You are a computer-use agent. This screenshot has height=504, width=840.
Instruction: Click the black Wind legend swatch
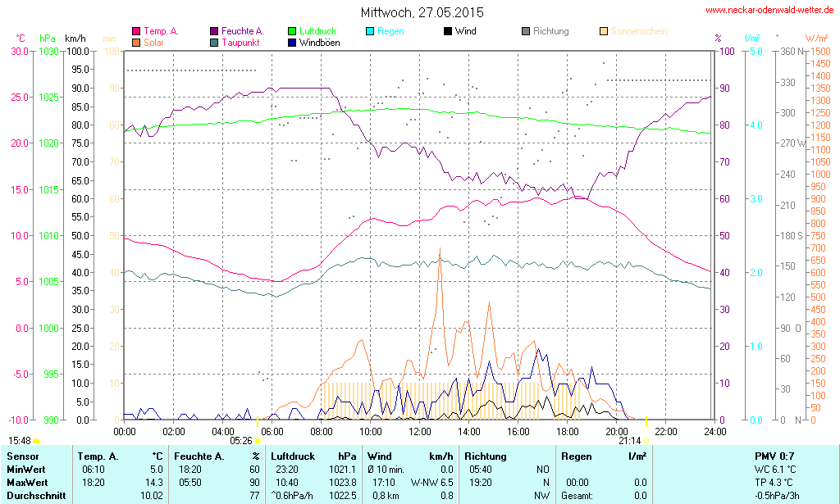click(x=447, y=31)
